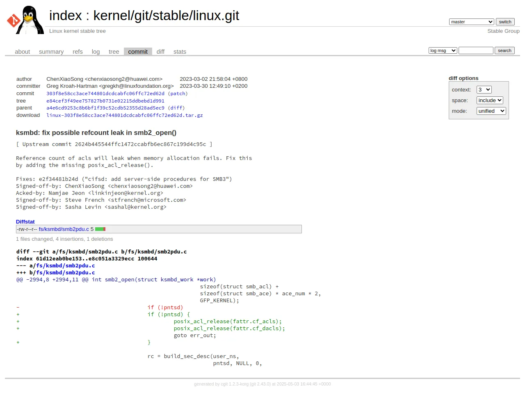
Task: Focus the search text field
Action: [476, 50]
